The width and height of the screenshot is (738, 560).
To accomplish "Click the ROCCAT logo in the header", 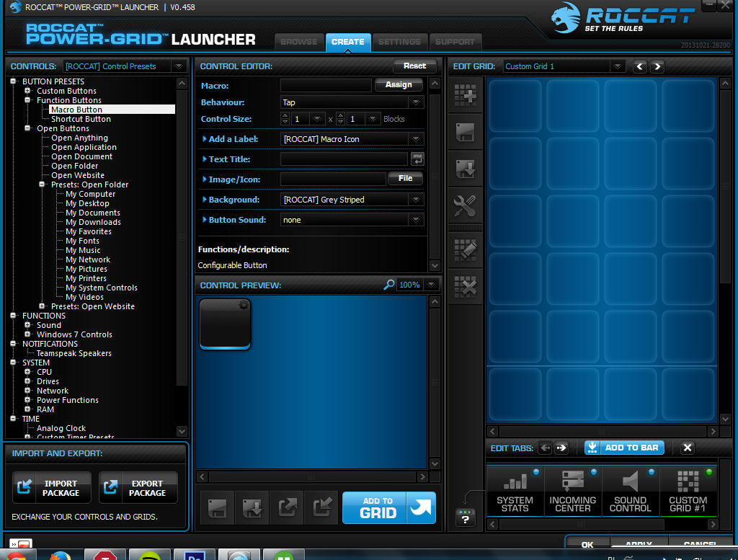I will 622,18.
